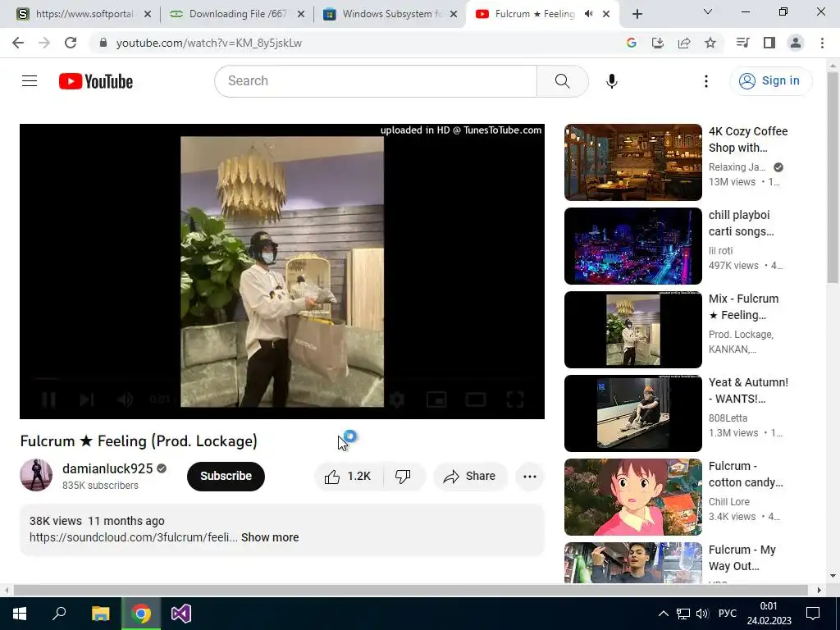Bookmark this page with star
The width and height of the screenshot is (840, 630).
click(x=710, y=43)
